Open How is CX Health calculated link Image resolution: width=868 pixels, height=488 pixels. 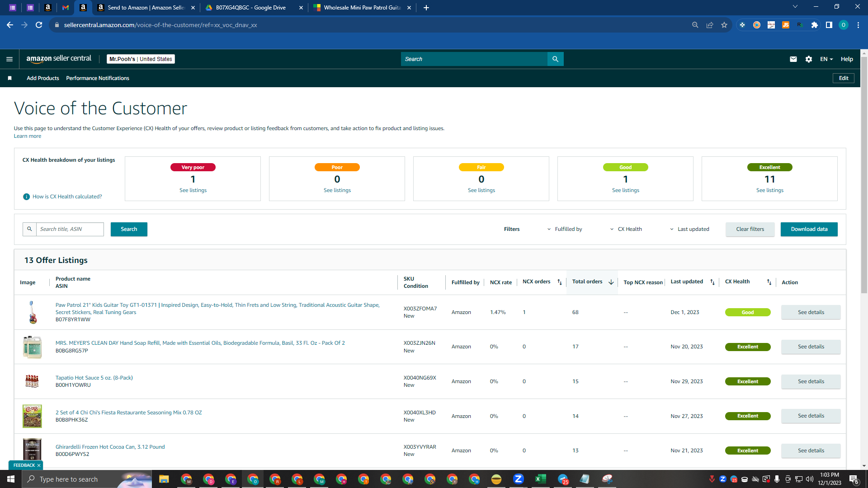(x=67, y=197)
